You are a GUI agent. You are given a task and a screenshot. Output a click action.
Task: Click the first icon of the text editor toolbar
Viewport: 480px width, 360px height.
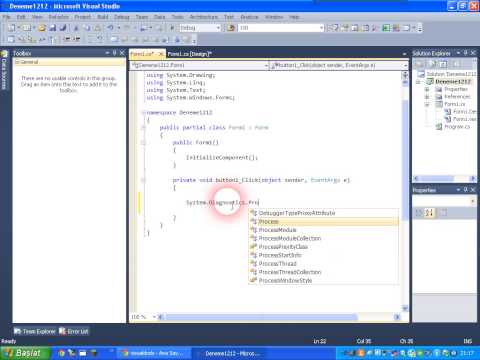(x=11, y=39)
